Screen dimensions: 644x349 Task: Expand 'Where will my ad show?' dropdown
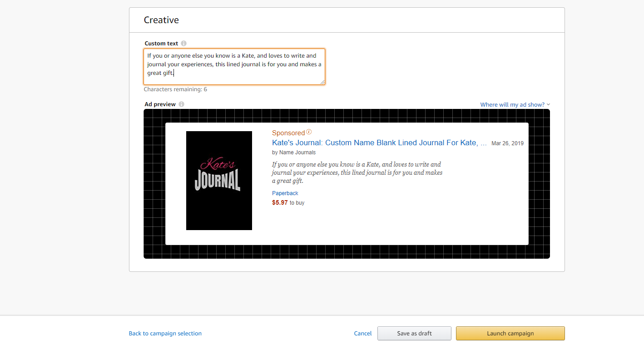click(x=515, y=105)
